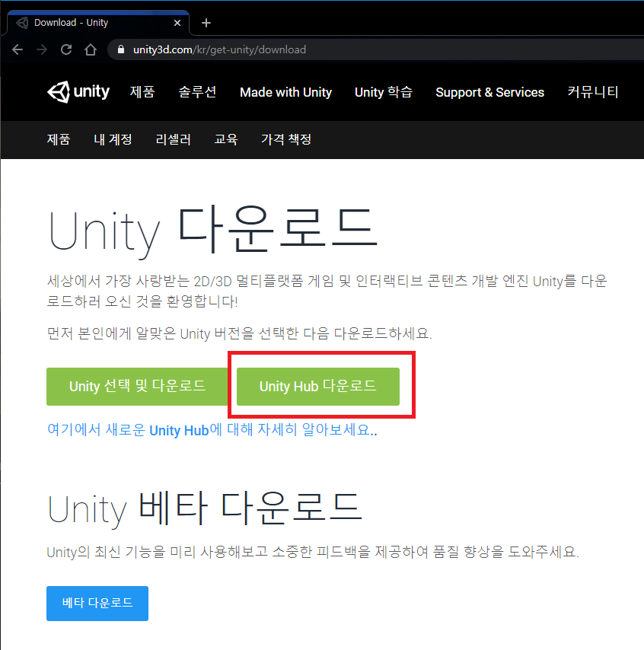Click the 베타 다운로드 button
This screenshot has width=644, height=650.
pos(97,603)
